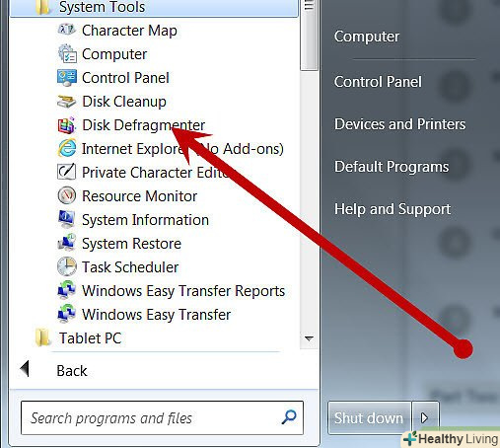Click the Private Character Editor icon
Screen dimensions: 500x448
pyautogui.click(x=67, y=172)
